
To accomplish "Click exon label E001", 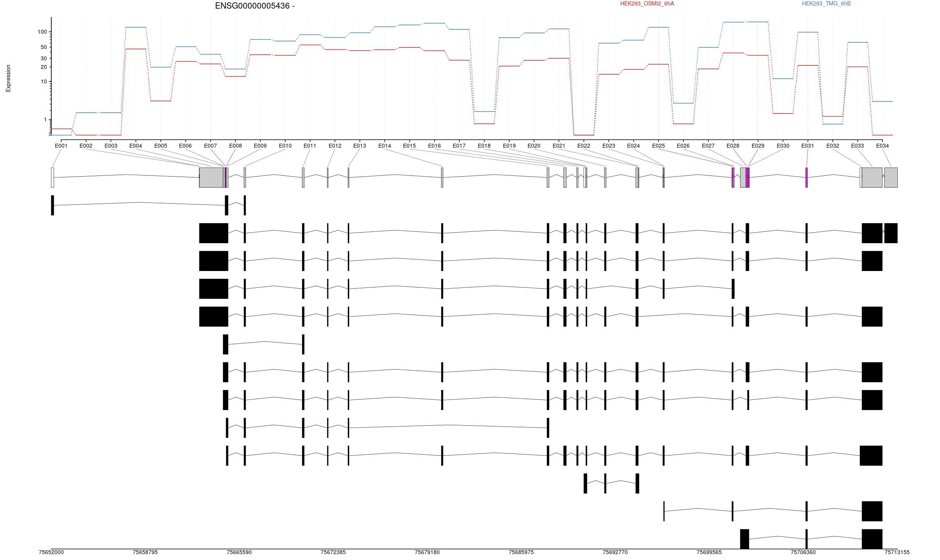I will coord(61,146).
